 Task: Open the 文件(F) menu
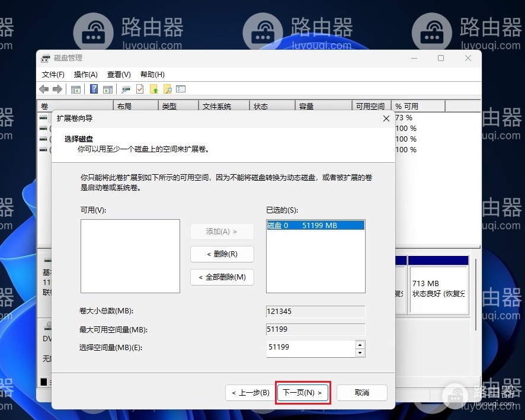53,74
